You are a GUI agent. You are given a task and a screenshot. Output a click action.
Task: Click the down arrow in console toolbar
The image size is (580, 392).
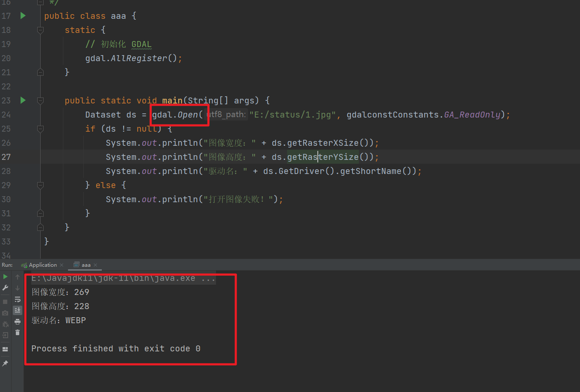(18, 288)
